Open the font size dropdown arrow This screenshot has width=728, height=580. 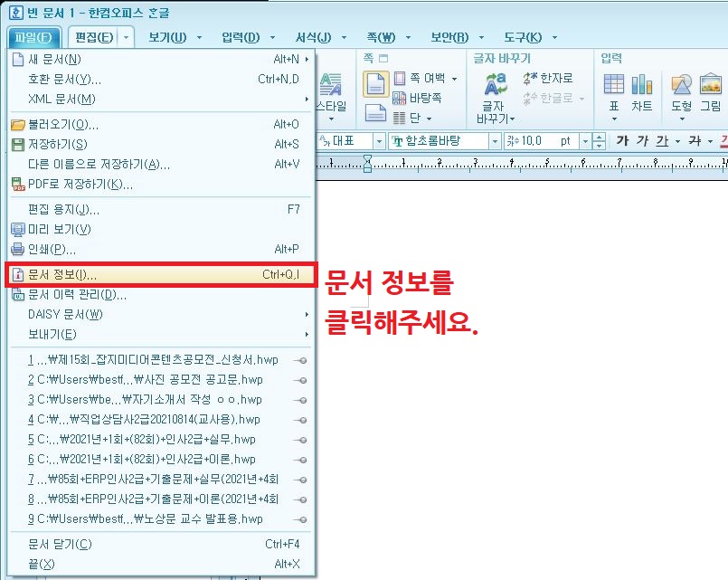585,141
